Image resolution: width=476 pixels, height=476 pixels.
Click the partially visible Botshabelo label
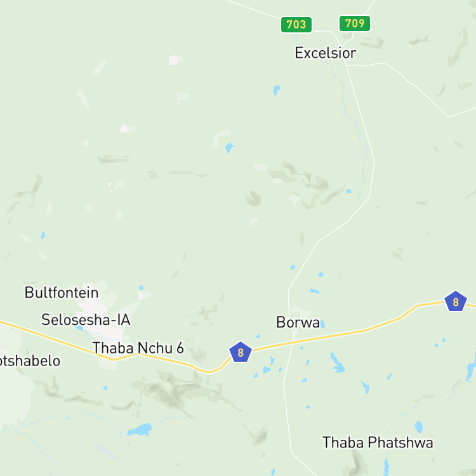pyautogui.click(x=30, y=361)
